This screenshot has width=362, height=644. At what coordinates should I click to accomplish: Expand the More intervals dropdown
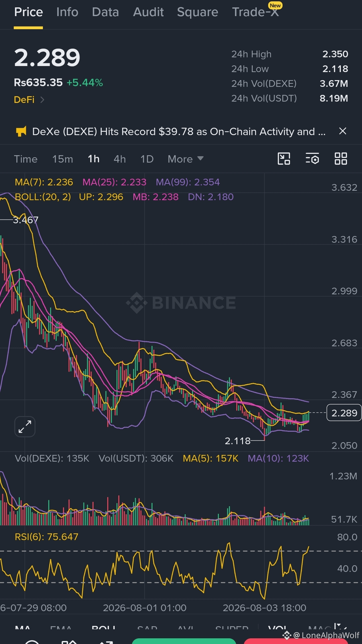185,159
